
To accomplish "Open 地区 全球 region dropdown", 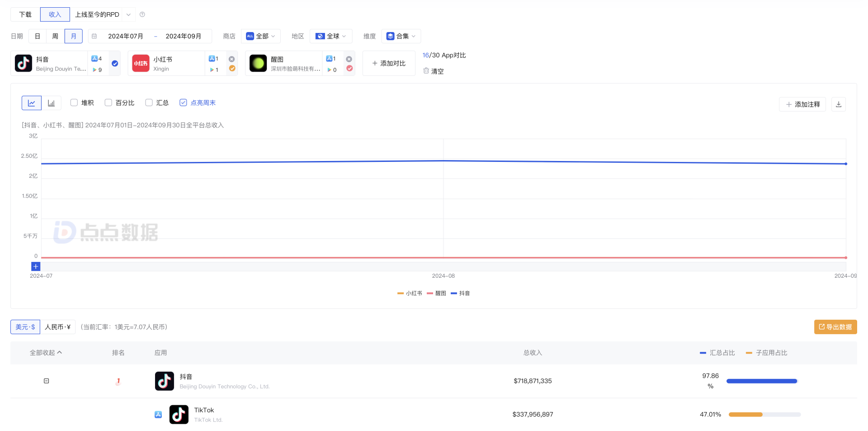I will point(331,36).
